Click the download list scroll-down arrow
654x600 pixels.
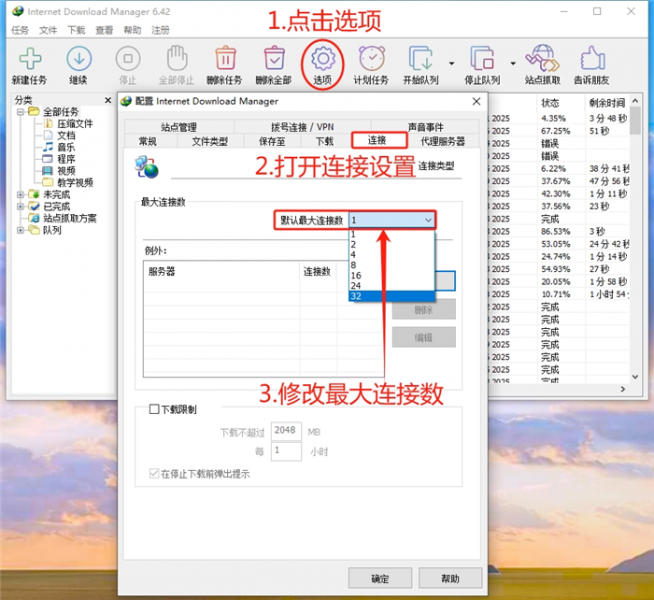click(635, 377)
